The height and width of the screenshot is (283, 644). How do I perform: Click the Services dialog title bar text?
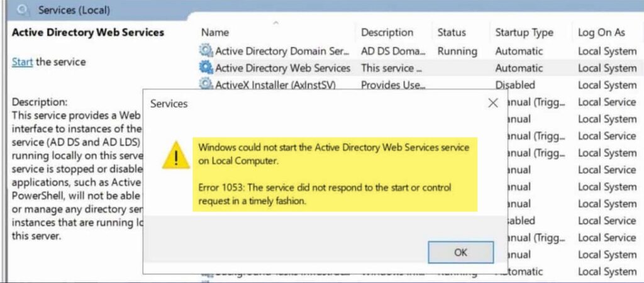pyautogui.click(x=169, y=104)
